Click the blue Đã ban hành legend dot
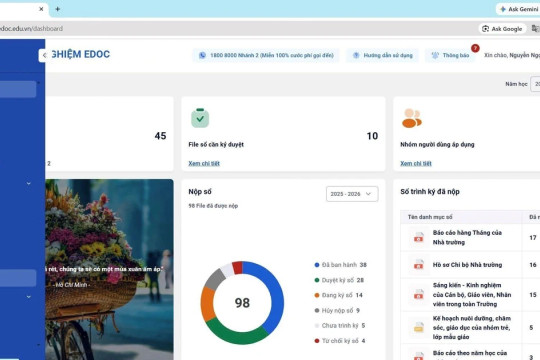 tap(317, 265)
